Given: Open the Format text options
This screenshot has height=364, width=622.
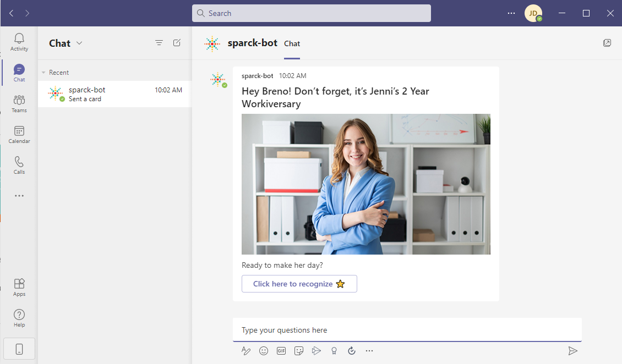Looking at the screenshot, I should click(246, 351).
